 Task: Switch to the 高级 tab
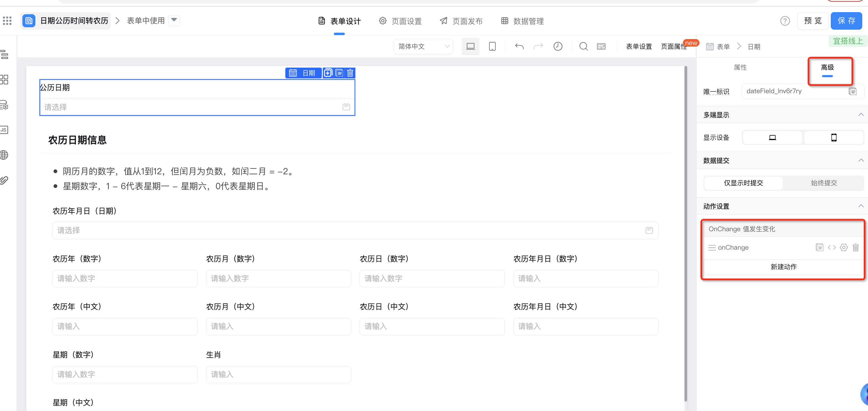point(827,67)
